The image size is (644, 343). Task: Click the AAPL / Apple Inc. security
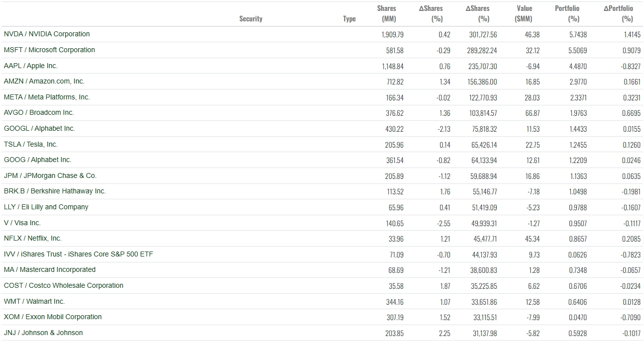31,66
